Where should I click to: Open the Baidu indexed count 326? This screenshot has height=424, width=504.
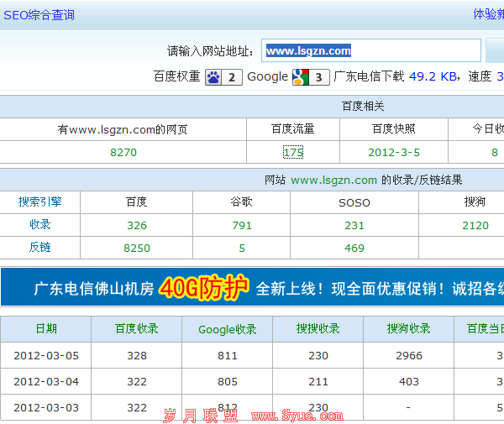pos(137,225)
